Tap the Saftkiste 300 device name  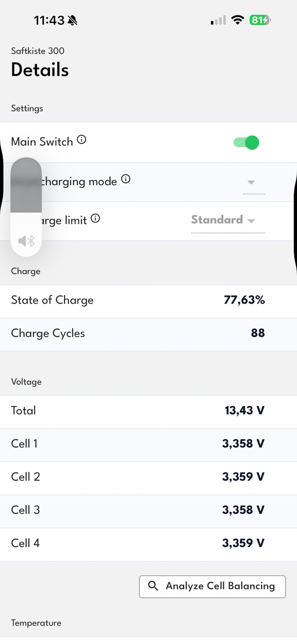tap(38, 51)
